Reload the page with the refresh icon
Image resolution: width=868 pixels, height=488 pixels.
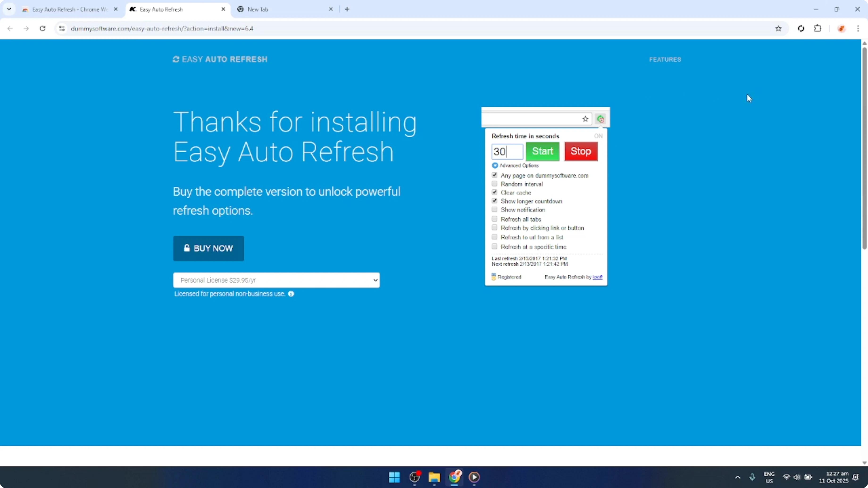pyautogui.click(x=42, y=29)
